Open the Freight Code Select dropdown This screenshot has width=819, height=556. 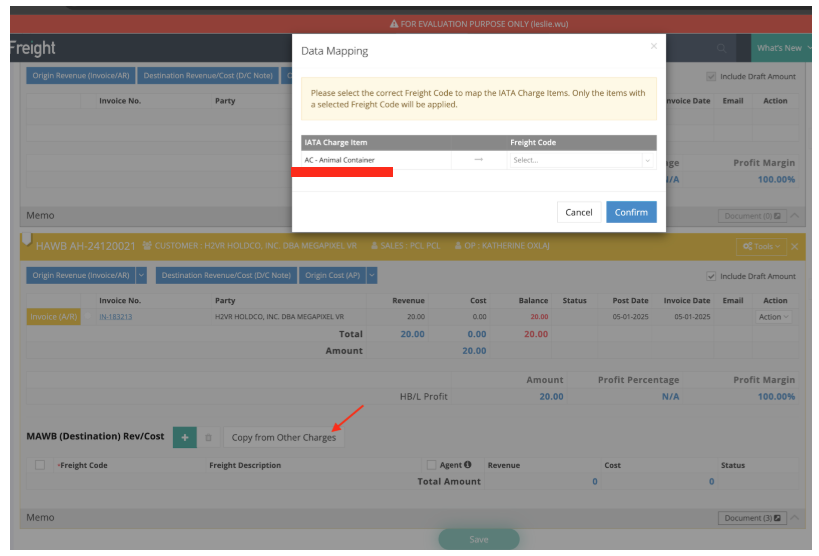coord(582,160)
